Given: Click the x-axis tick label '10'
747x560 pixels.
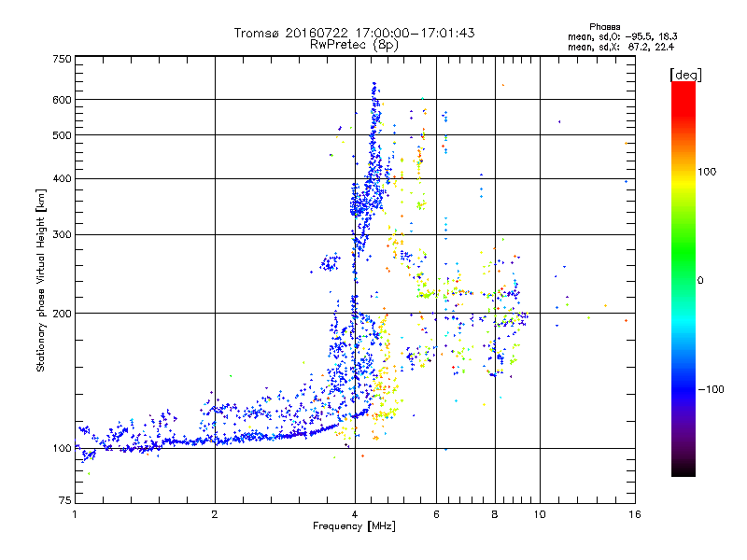Looking at the screenshot, I should (x=540, y=514).
